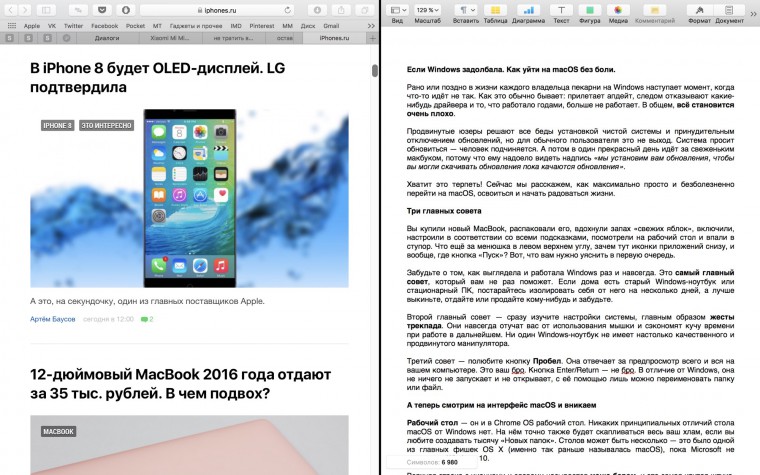Screen dimensions: 760x475
Task: Open the iPhone article image
Action: (x=189, y=199)
